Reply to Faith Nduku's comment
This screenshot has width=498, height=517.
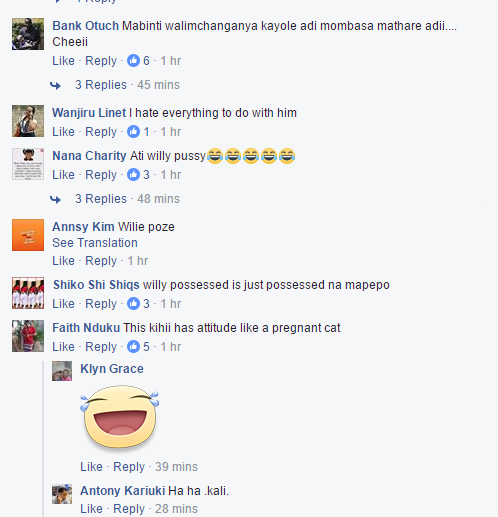click(x=101, y=347)
